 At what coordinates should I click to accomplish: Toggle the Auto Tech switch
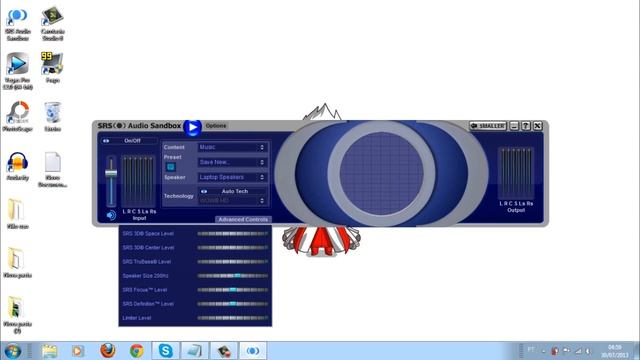233,191
